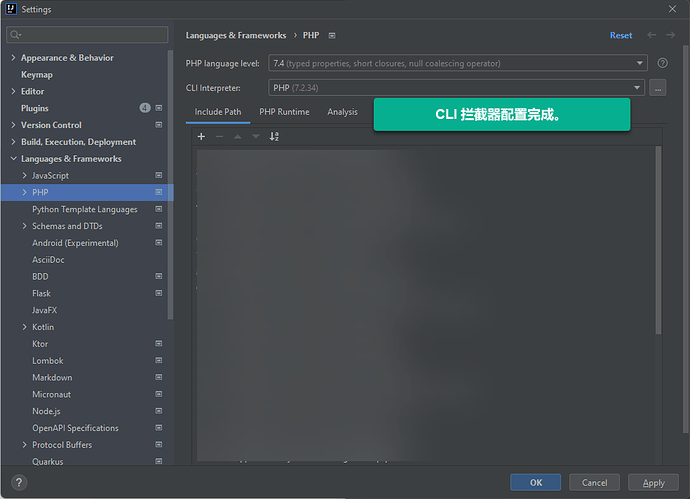
Task: Click the back navigation arrow
Action: (652, 35)
